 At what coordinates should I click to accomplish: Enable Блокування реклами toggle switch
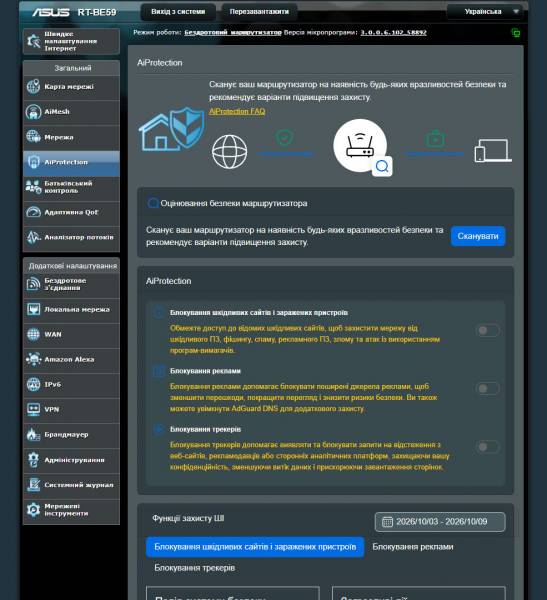coord(487,389)
